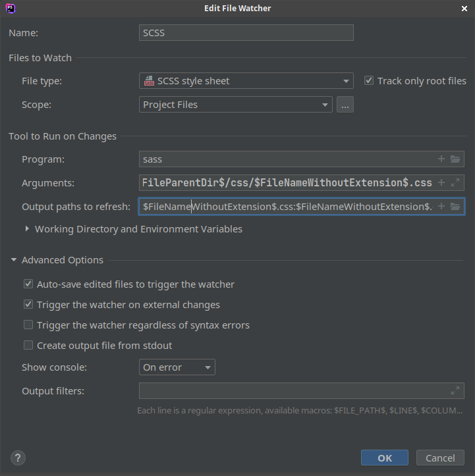
Task: Click the insert macro plus icon in Program field
Action: [441, 159]
